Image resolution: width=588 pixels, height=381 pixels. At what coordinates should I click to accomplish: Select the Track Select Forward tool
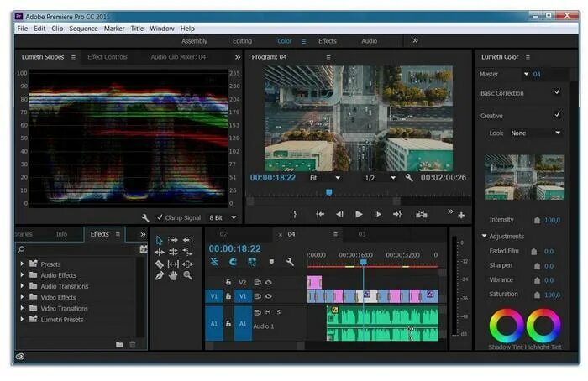click(x=173, y=240)
